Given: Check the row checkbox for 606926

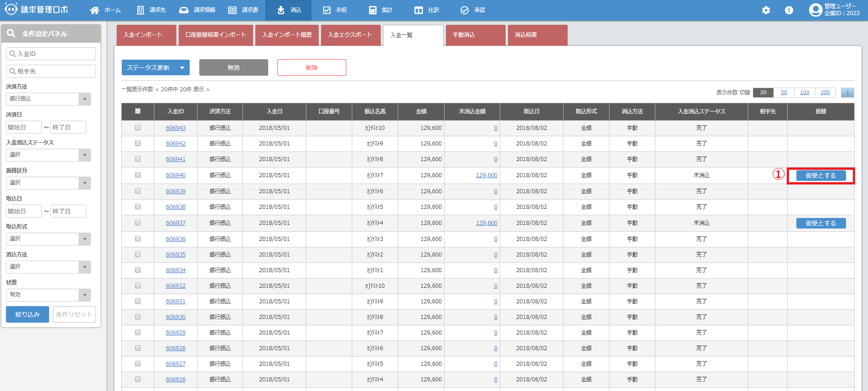Looking at the screenshot, I should point(138,380).
